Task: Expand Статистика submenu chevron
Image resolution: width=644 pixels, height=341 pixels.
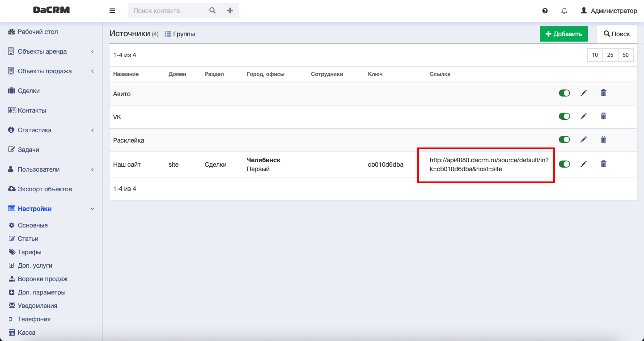Action: tap(93, 130)
